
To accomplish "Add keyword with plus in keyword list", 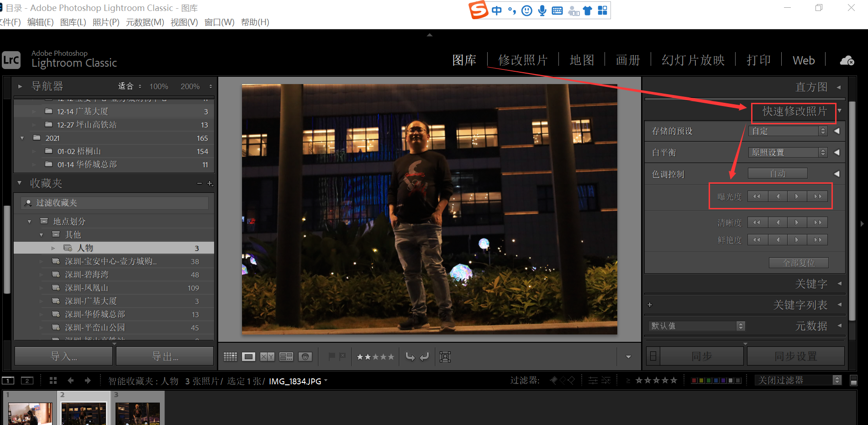I will 650,305.
